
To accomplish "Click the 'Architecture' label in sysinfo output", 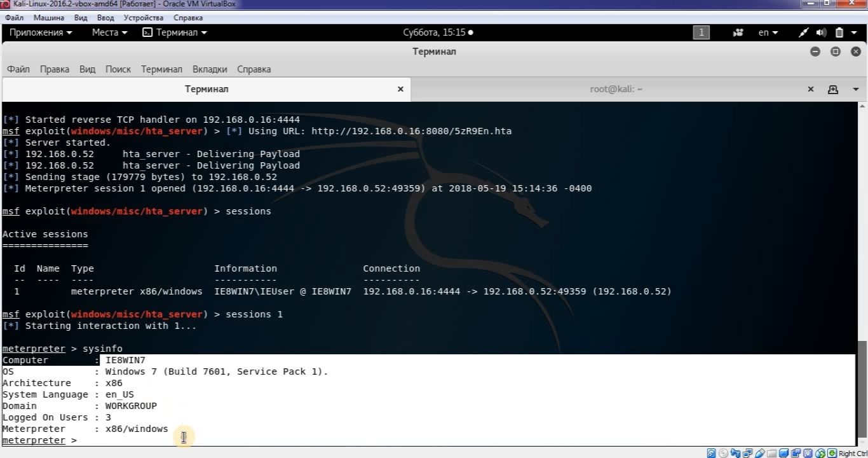I will point(37,383).
